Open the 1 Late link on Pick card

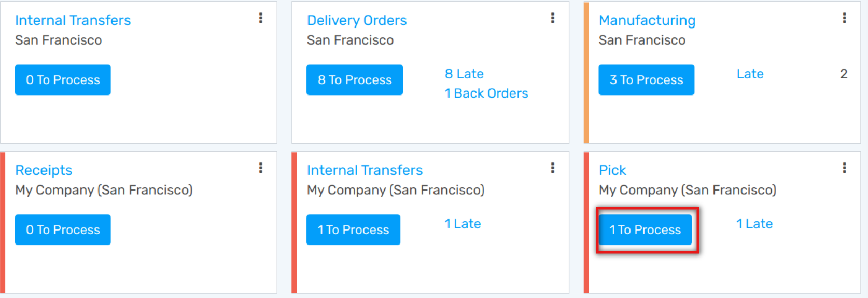tap(754, 224)
